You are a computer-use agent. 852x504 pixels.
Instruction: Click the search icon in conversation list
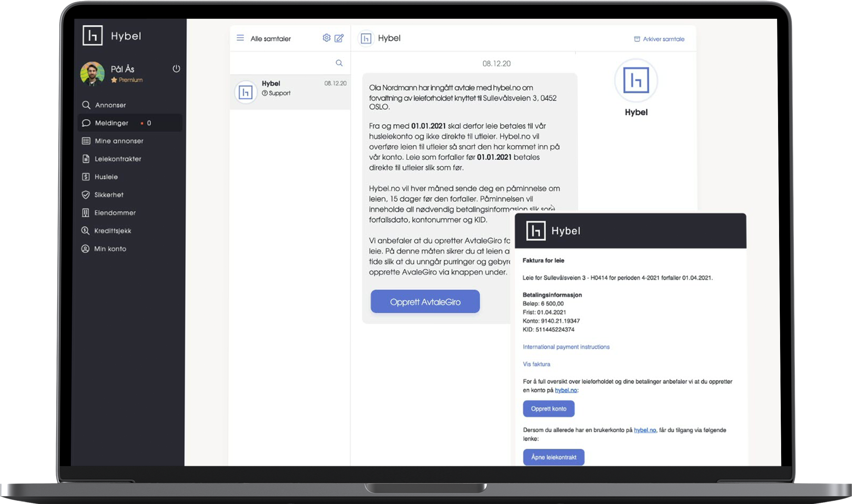tap(339, 63)
